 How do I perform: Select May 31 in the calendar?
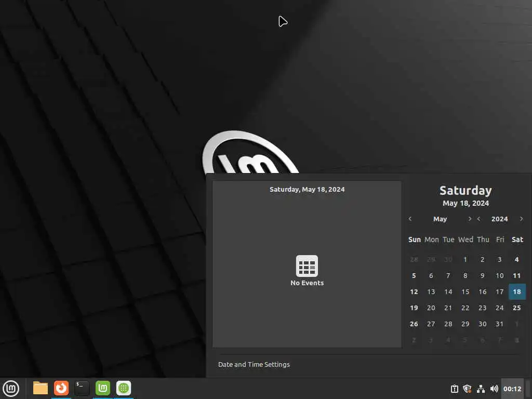pos(499,324)
